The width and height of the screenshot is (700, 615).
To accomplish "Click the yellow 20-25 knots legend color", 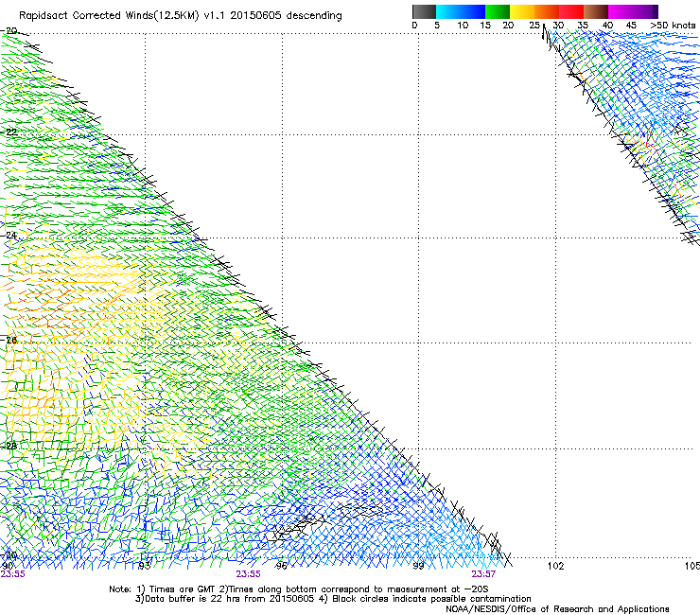I will tap(522, 11).
